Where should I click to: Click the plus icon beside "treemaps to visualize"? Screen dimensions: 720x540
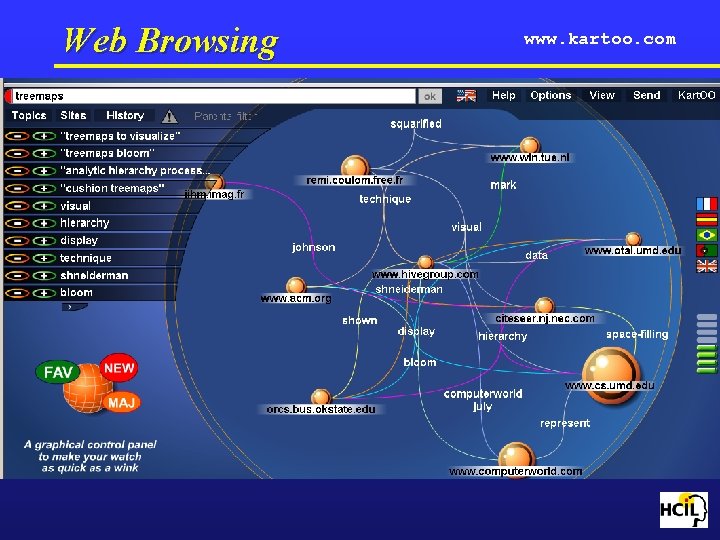click(44, 136)
